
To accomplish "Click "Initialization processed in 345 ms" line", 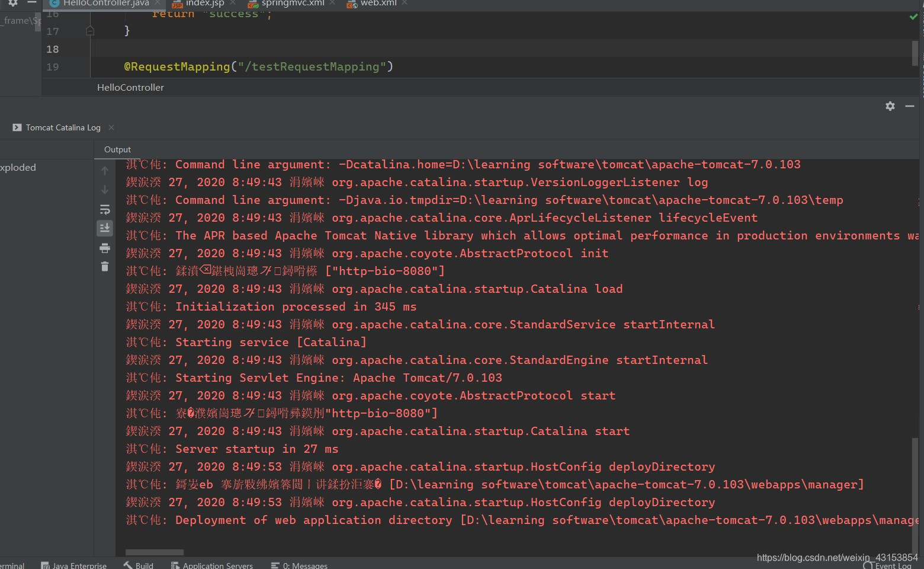I will click(271, 306).
